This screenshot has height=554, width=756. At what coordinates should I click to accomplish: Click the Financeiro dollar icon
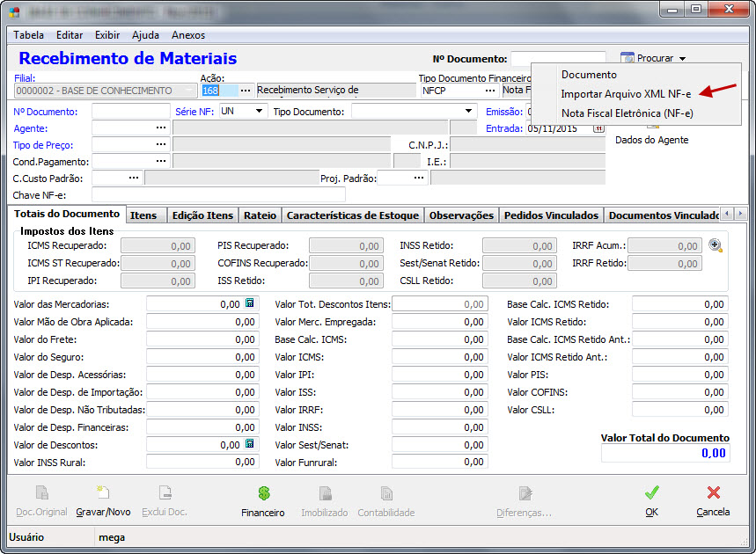[x=263, y=494]
